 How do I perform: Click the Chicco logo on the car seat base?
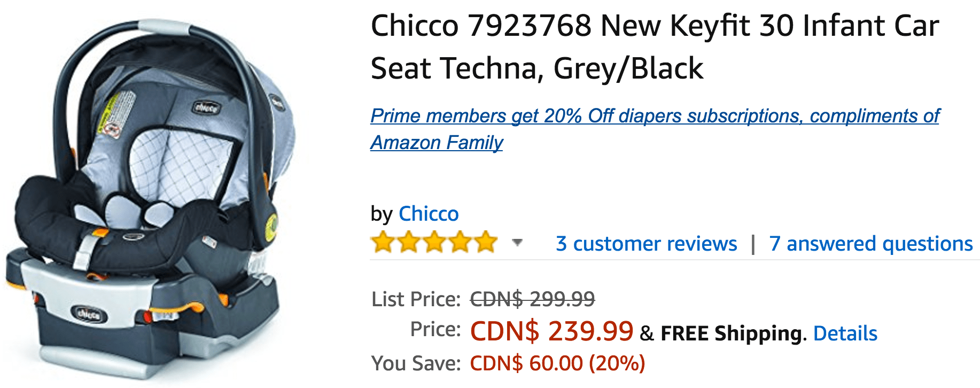click(x=89, y=314)
